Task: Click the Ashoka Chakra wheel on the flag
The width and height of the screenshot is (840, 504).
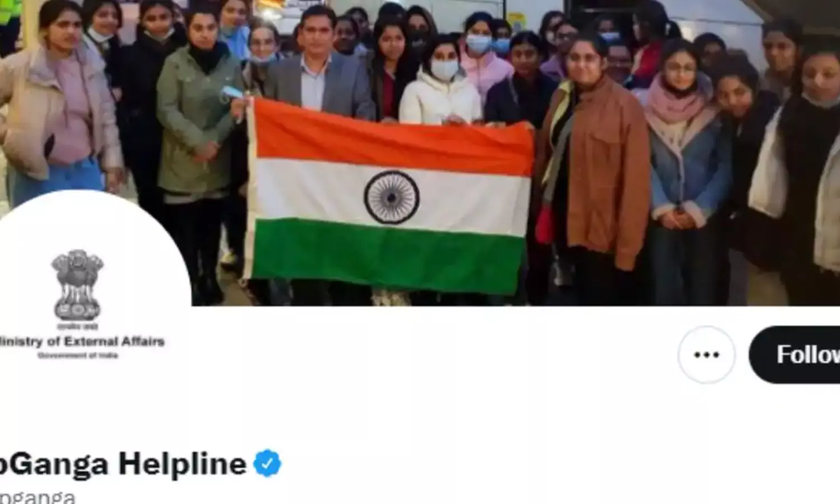Action: pyautogui.click(x=391, y=198)
